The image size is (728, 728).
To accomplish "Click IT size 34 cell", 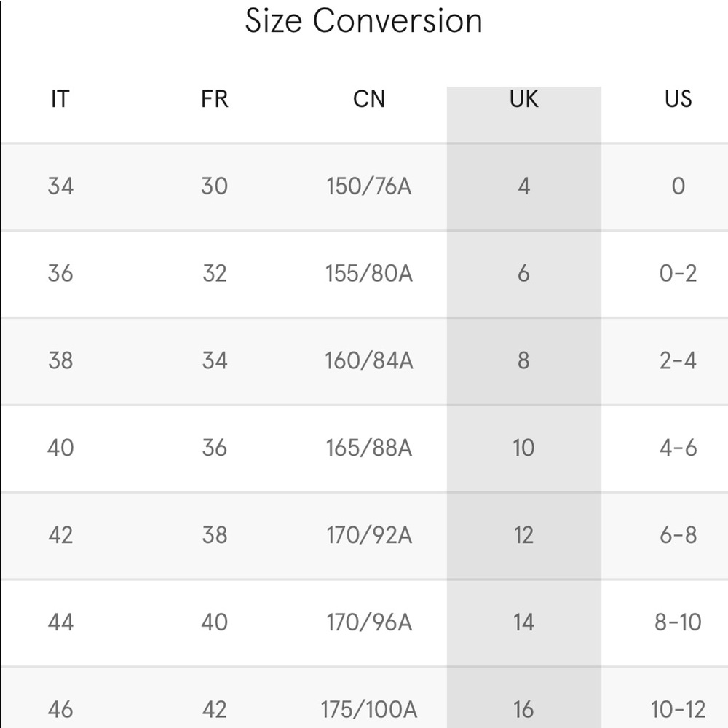I will pyautogui.click(x=60, y=186).
